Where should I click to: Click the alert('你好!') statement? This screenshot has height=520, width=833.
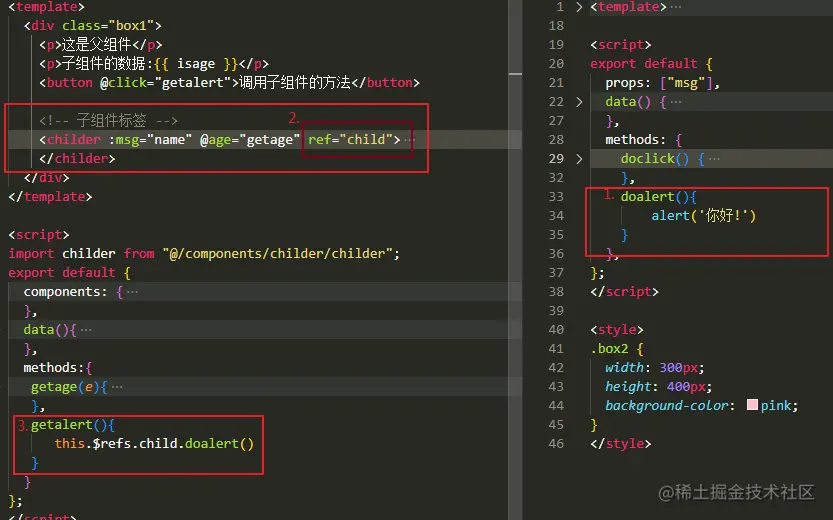[703, 215]
